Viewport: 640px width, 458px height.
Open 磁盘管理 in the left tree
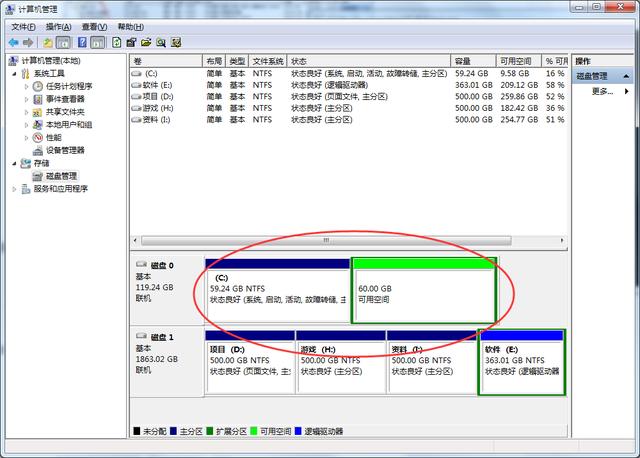[x=60, y=175]
